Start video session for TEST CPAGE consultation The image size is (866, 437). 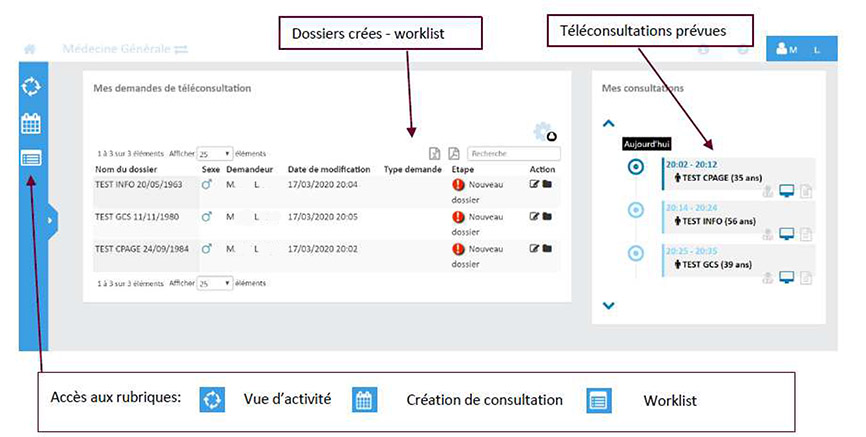786,191
